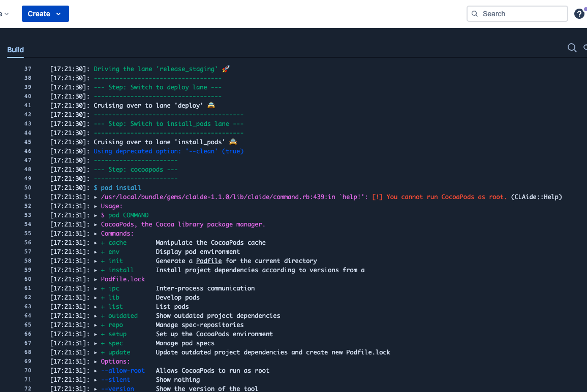Expand the triangle on Usage line 52
This screenshot has width=587, height=392.
pyautogui.click(x=96, y=206)
